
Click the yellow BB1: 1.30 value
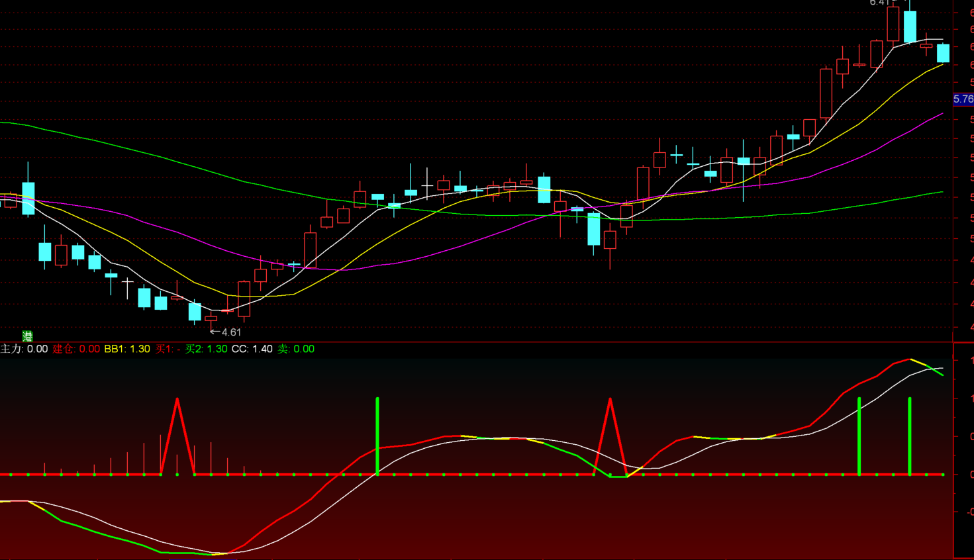pyautogui.click(x=127, y=349)
